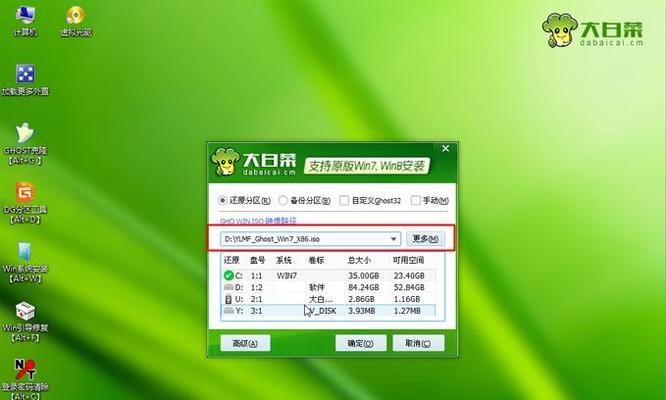Enable the 自定义Ghost32 checkbox
The image size is (666, 400).
pyautogui.click(x=344, y=200)
